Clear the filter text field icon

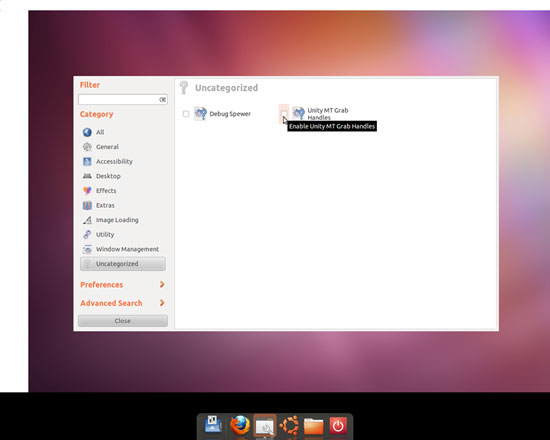click(162, 100)
